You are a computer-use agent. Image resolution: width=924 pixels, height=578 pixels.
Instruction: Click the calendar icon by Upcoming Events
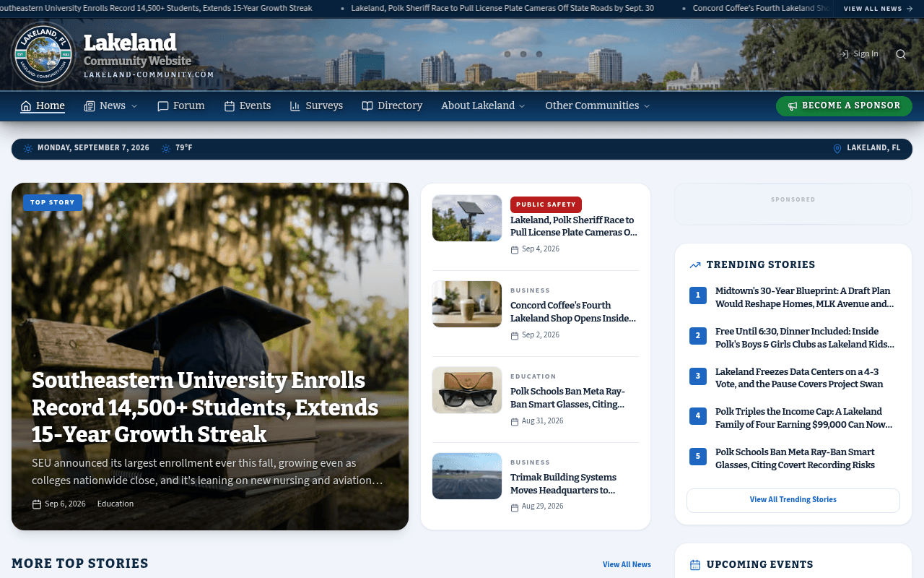point(695,565)
